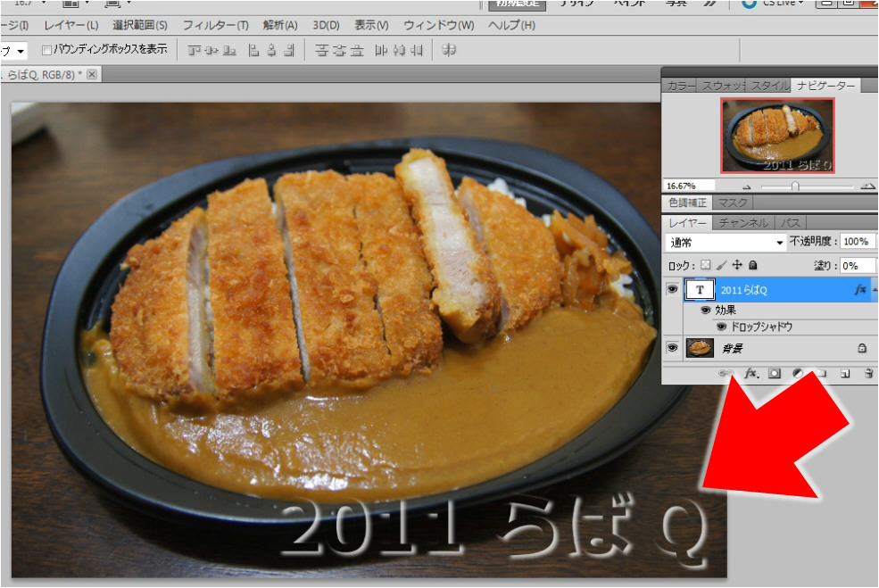Click the Align horizontal centers icon
The width and height of the screenshot is (879, 588).
pos(271,51)
